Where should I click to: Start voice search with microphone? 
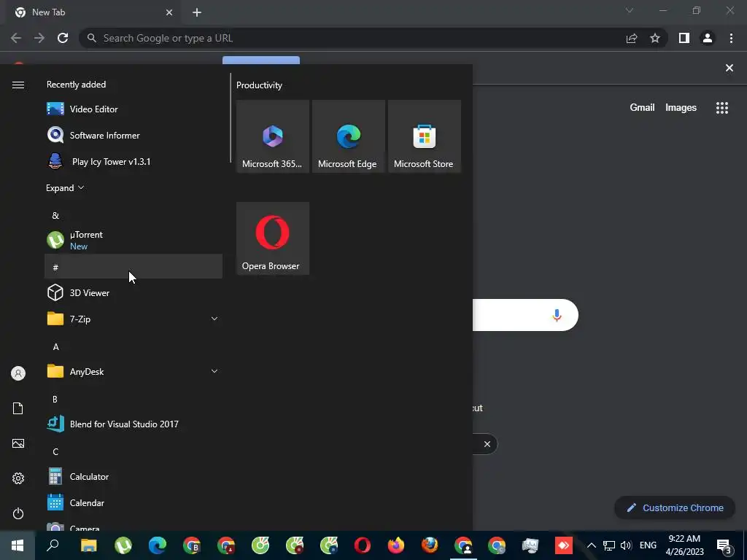557,315
